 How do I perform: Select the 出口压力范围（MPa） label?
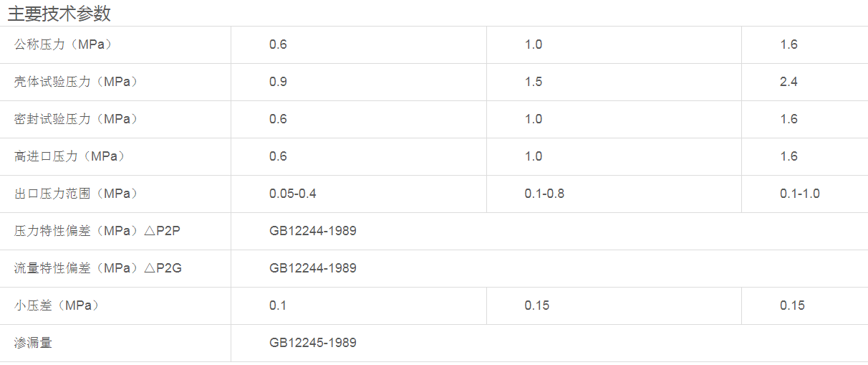76,194
